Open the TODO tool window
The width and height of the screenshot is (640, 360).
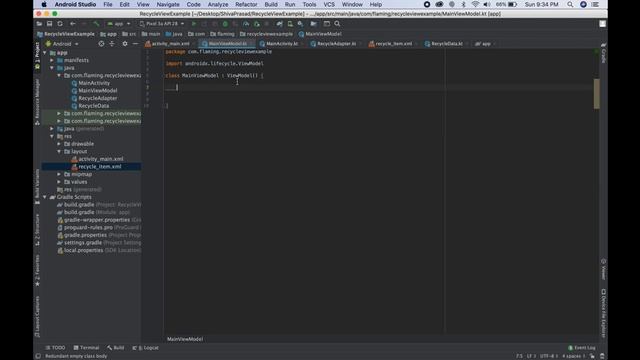point(55,348)
